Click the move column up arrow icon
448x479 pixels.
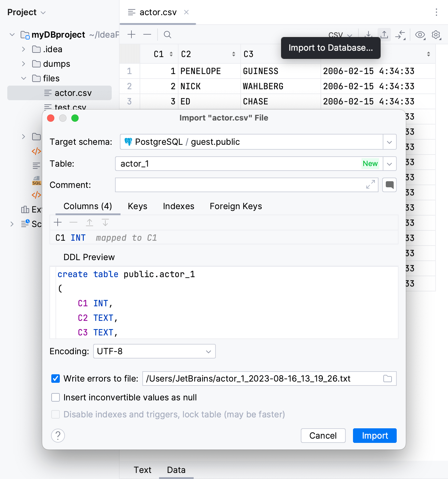(90, 223)
